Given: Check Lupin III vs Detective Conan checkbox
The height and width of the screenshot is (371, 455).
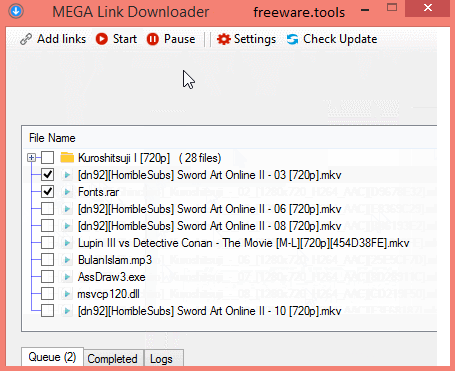Looking at the screenshot, I should point(47,243).
